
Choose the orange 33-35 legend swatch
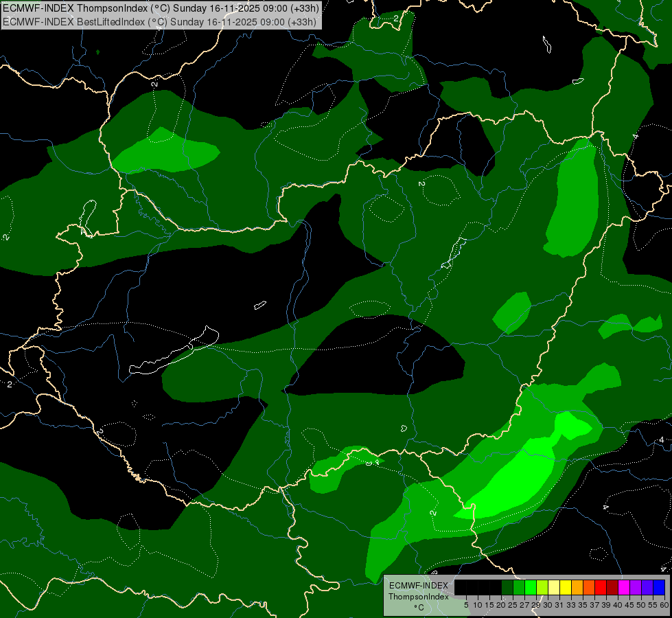[x=577, y=587]
